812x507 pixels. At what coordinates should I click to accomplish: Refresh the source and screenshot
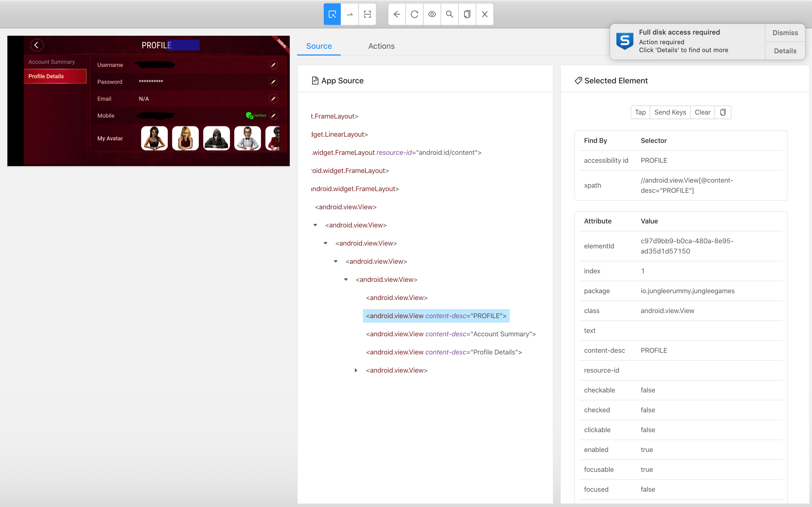[415, 14]
